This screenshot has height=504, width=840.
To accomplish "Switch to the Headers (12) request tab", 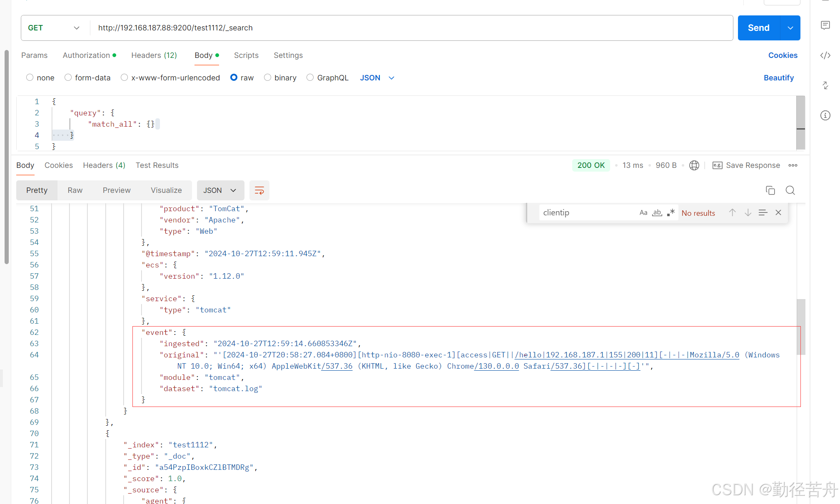I will (x=154, y=55).
